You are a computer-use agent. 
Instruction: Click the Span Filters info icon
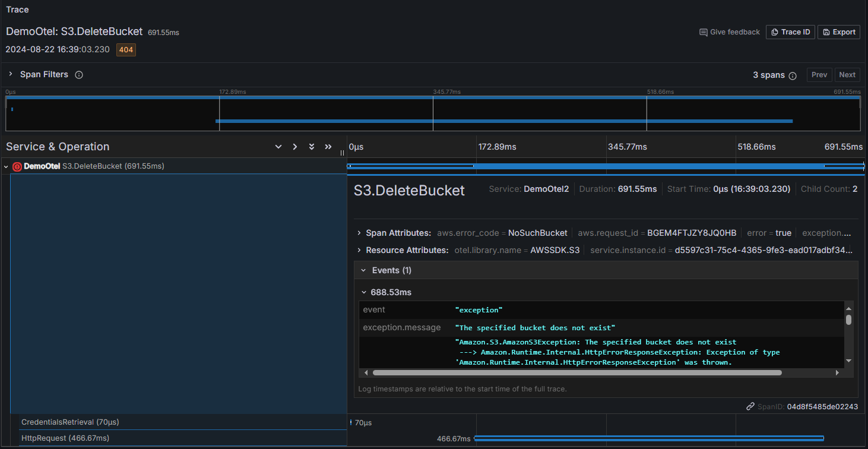(x=79, y=75)
